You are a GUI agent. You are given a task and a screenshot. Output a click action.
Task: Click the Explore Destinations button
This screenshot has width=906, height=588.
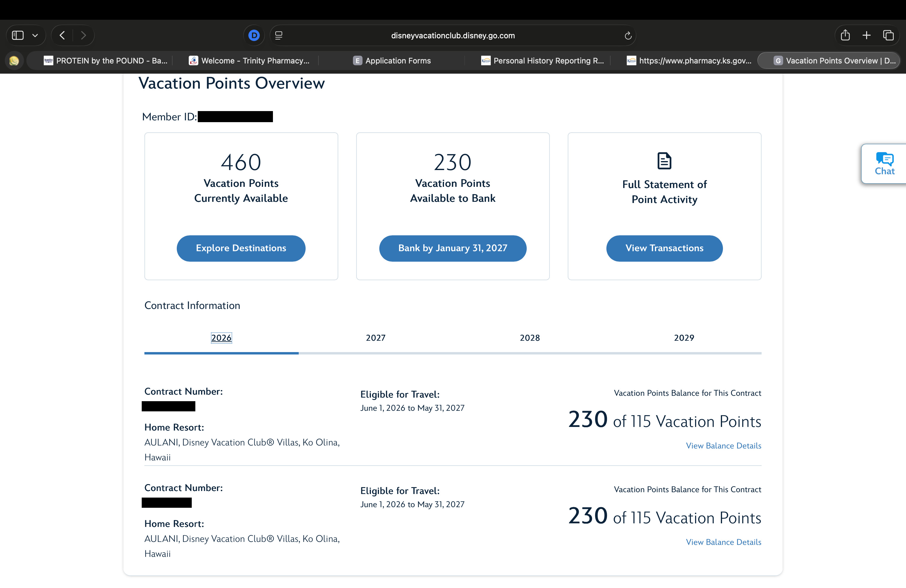[241, 248]
